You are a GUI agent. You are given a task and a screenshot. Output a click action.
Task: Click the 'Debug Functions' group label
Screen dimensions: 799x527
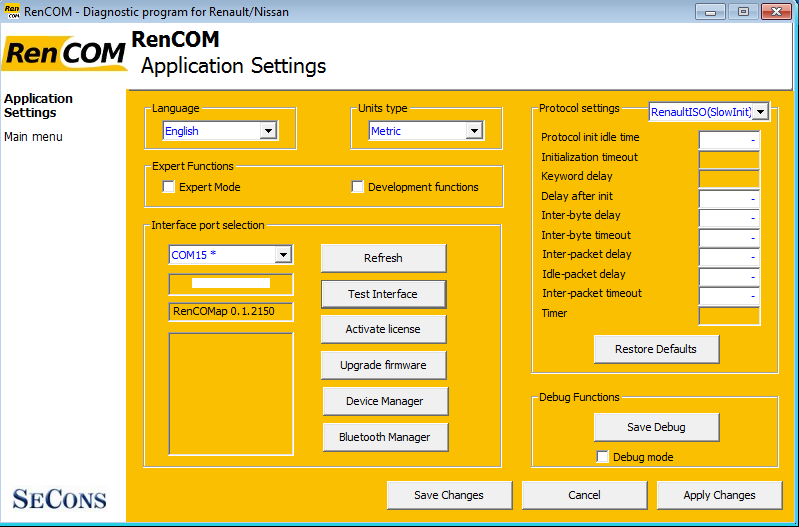[579, 397]
